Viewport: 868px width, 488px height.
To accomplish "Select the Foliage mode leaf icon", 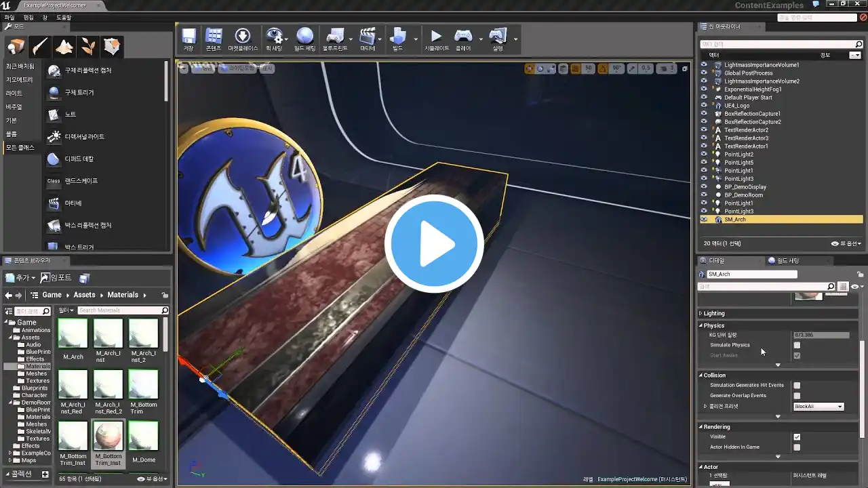I will coord(88,46).
